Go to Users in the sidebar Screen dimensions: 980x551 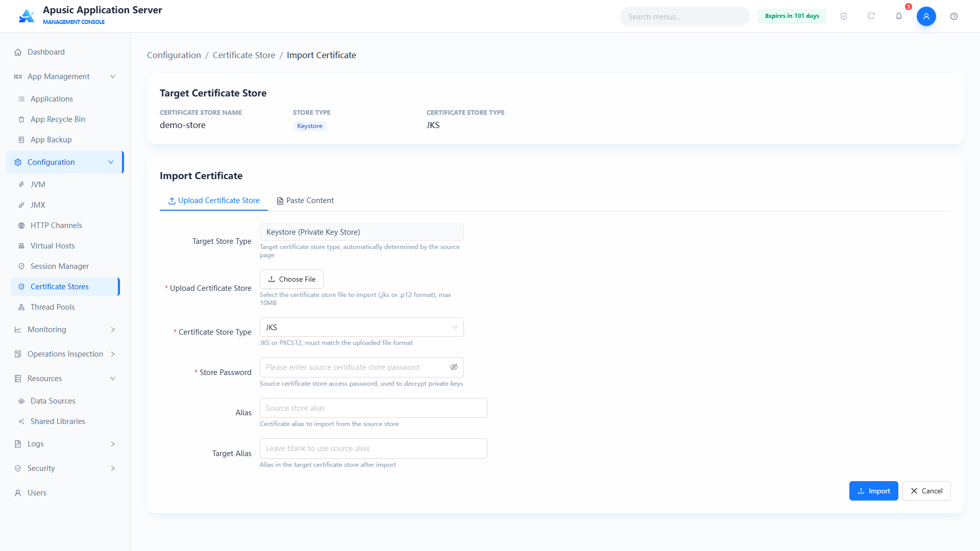pos(65,493)
